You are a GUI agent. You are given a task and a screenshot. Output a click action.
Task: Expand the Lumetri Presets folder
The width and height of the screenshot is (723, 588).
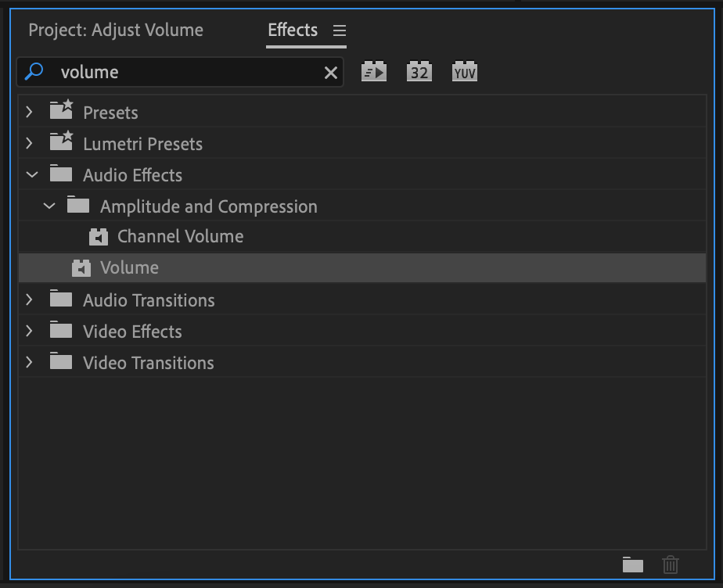[x=30, y=143]
